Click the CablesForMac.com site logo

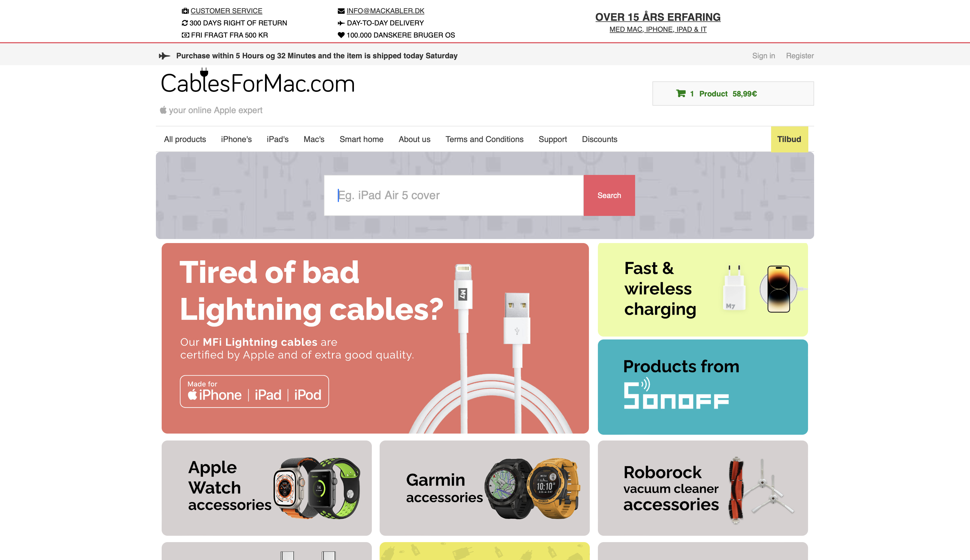(x=257, y=82)
